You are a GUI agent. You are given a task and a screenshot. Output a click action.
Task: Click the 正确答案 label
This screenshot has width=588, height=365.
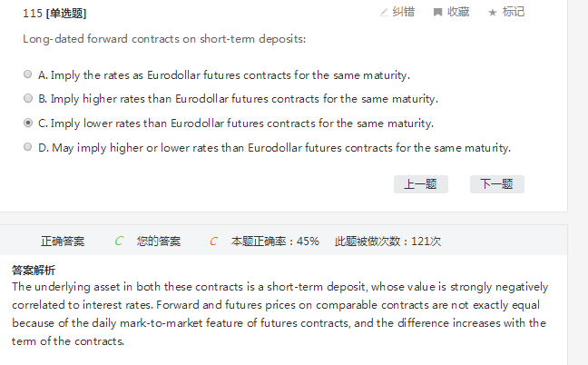pyautogui.click(x=63, y=242)
